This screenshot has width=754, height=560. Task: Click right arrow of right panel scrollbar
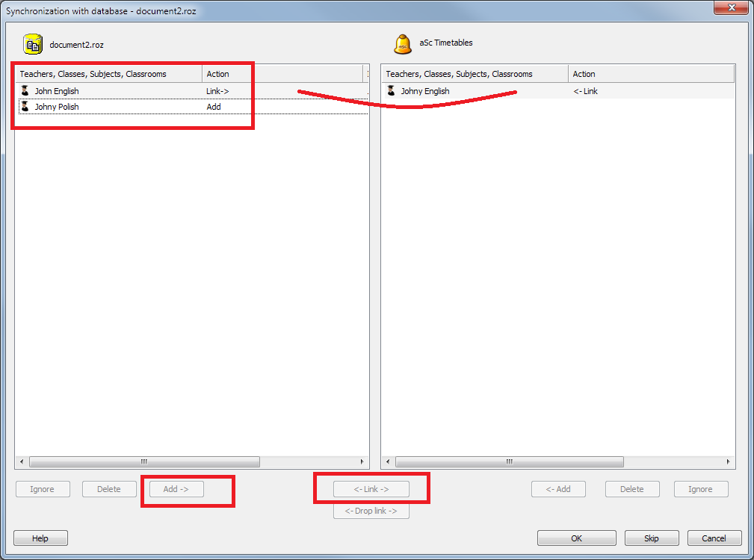point(729,462)
